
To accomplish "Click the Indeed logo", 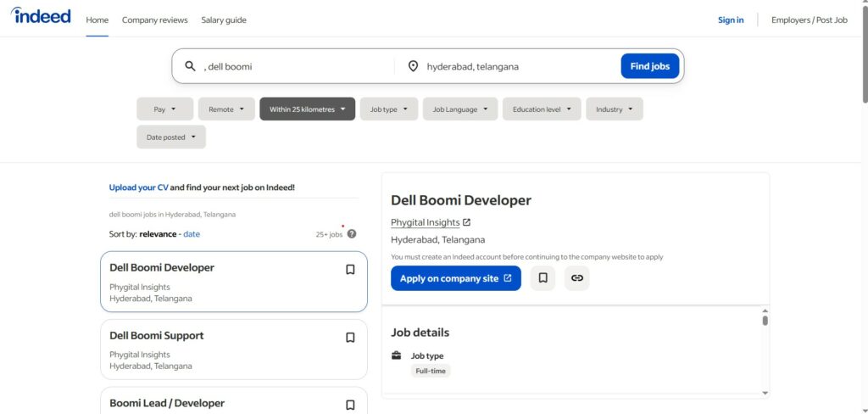I will click(x=41, y=17).
